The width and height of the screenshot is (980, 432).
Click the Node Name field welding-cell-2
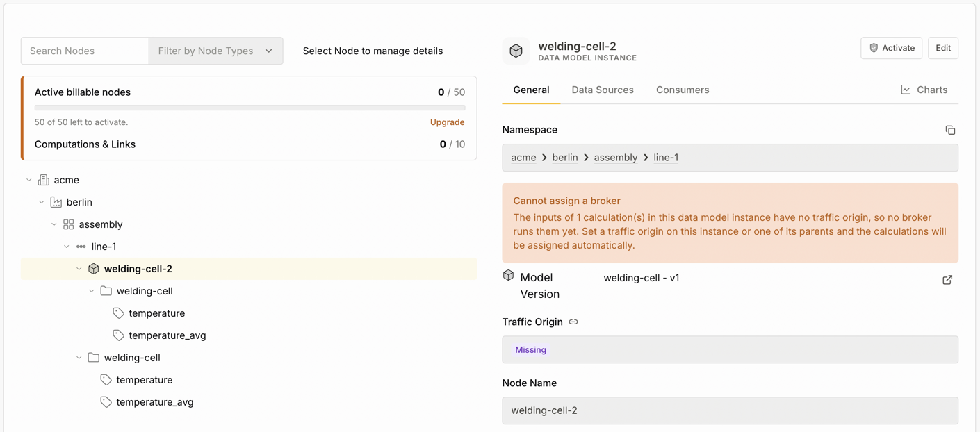[730, 410]
